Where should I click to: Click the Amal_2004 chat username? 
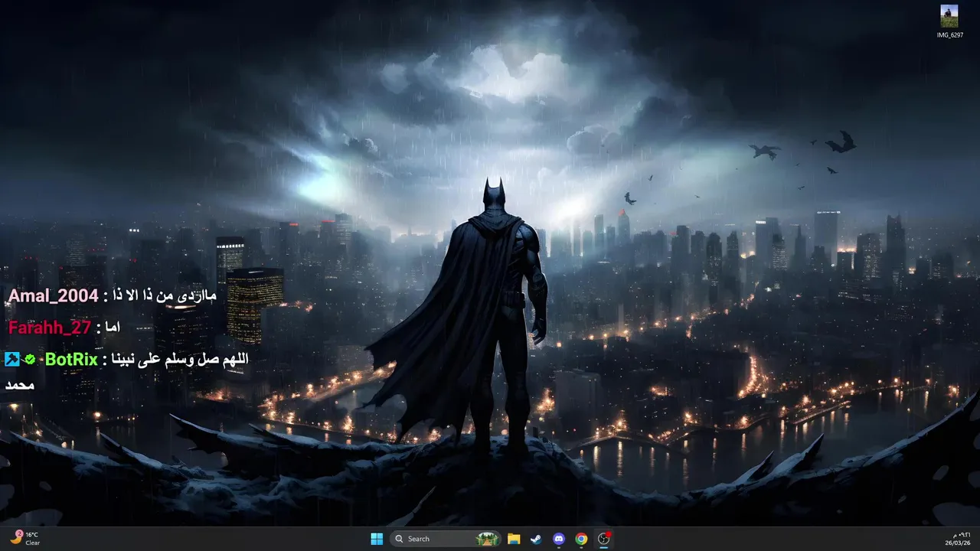click(x=53, y=295)
